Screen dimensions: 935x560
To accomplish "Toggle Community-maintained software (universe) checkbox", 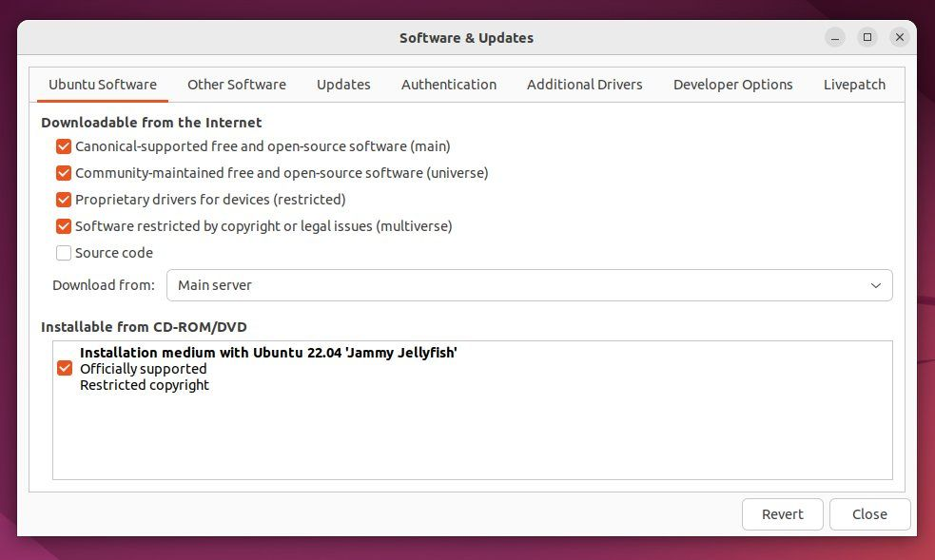I will click(64, 173).
